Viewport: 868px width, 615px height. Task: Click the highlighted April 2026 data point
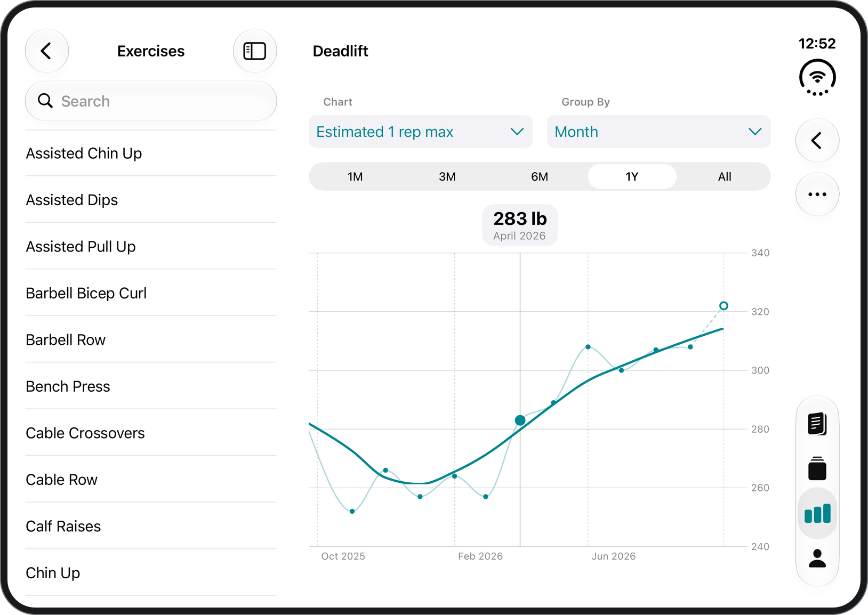tap(520, 420)
